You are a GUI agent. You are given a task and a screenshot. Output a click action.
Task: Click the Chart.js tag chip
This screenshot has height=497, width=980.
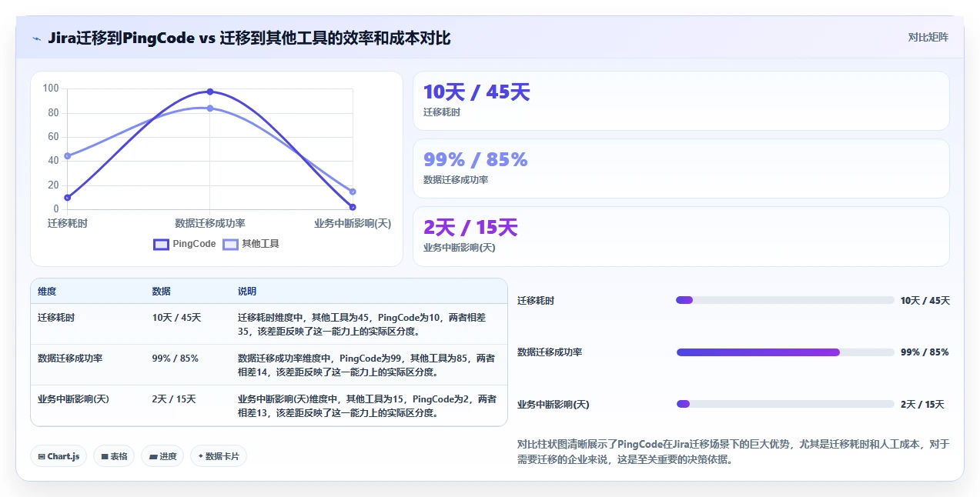[59, 456]
